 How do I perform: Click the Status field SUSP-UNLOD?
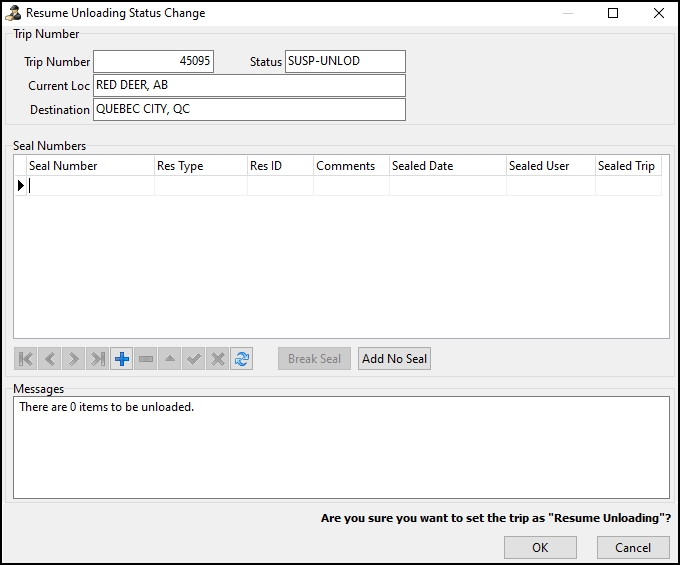345,61
